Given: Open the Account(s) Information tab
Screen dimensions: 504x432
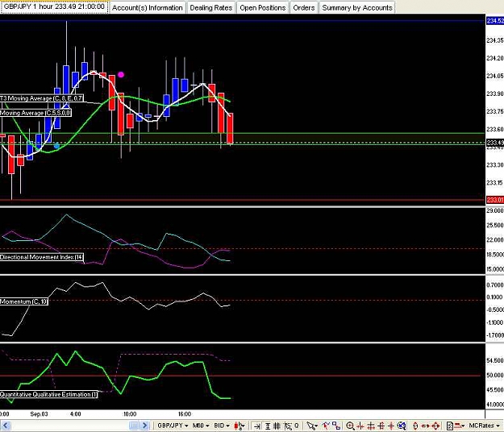Looking at the screenshot, I should click(x=148, y=8).
